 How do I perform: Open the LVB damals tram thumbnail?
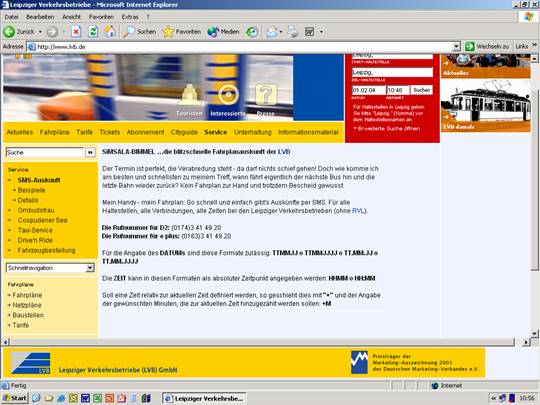click(x=486, y=106)
